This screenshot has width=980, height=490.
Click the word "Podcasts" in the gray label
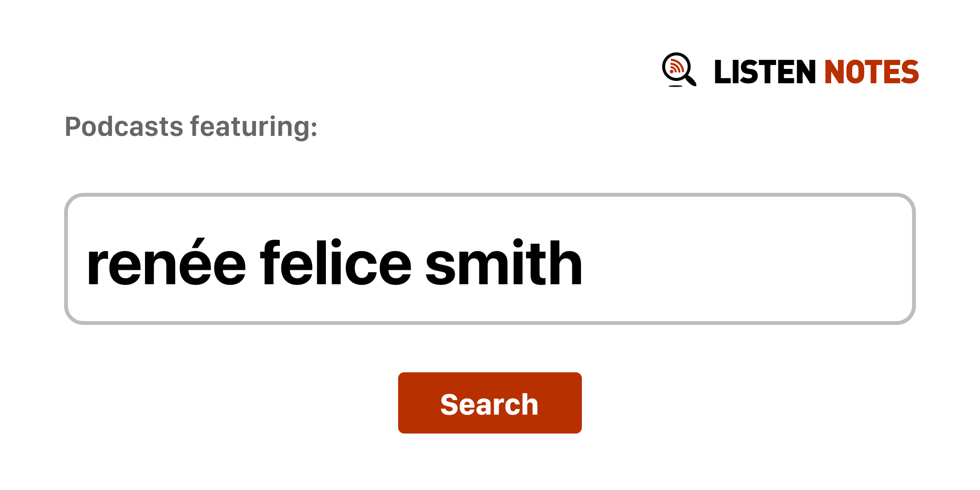point(124,127)
